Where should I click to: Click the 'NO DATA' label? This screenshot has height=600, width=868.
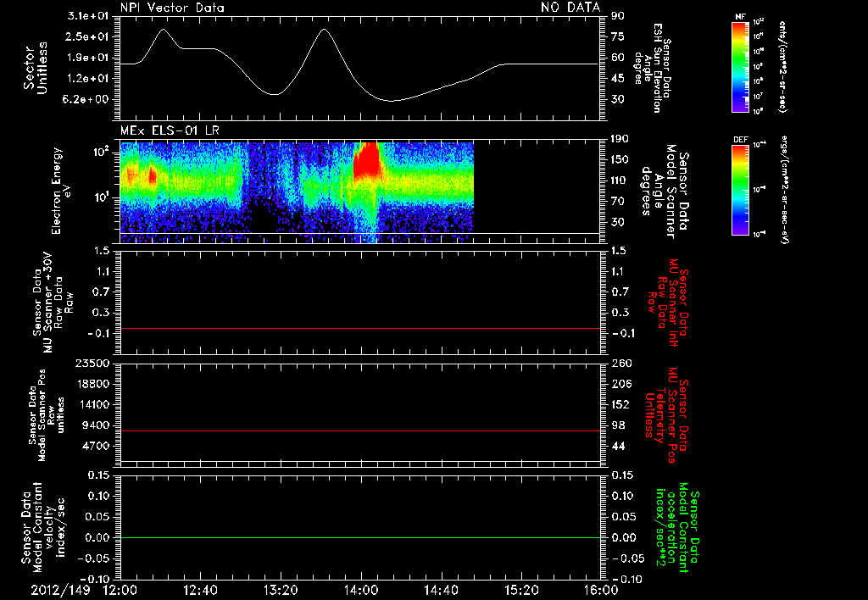coord(570,7)
